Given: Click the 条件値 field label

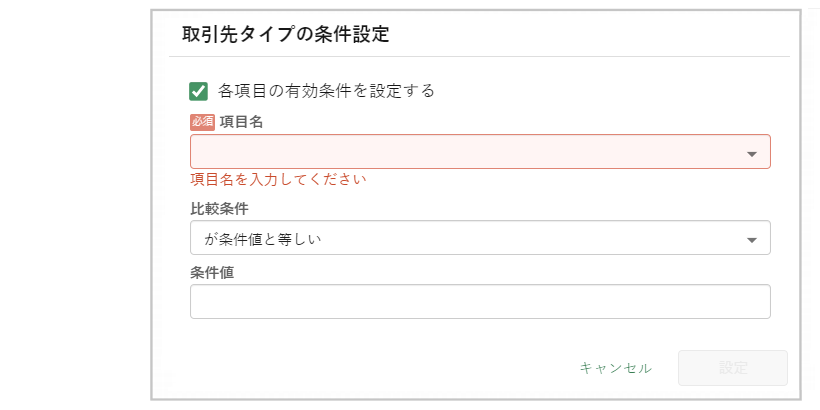Looking at the screenshot, I should coord(212,272).
